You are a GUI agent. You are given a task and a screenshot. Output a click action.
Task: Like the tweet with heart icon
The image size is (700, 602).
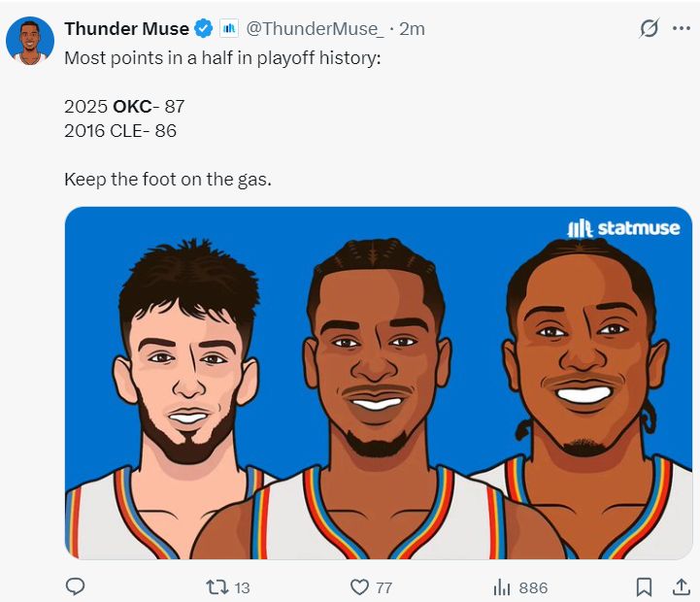[x=359, y=586]
